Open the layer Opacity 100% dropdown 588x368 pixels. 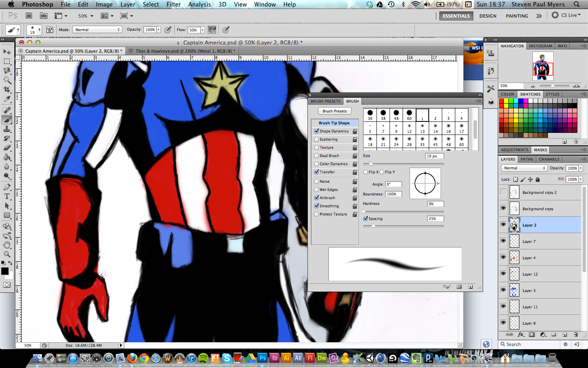tap(581, 168)
